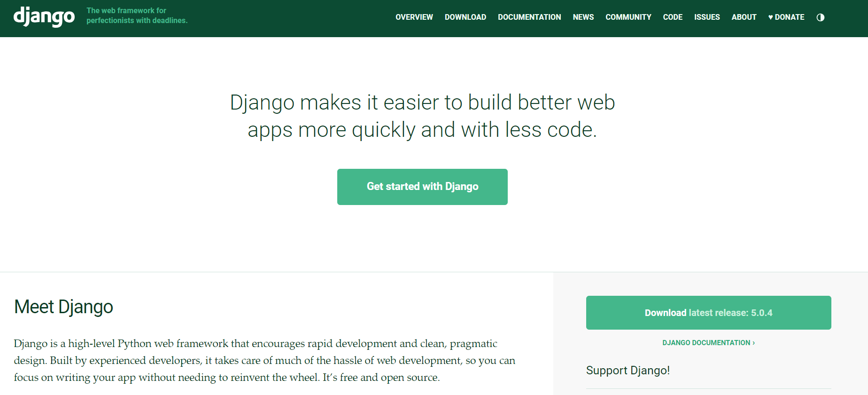Click the tagline 'The web framework for perfectionists with deadlines.'
The height and width of the screenshot is (395, 868).
137,16
